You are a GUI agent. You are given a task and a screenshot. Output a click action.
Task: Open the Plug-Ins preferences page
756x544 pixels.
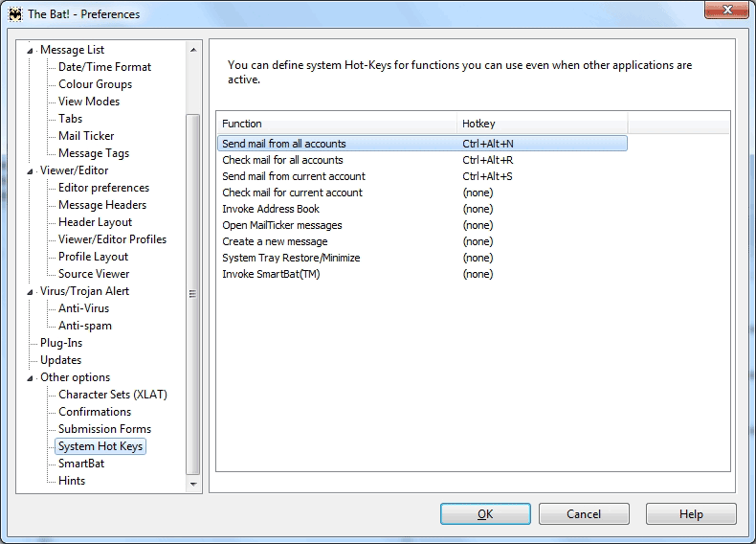coord(61,343)
